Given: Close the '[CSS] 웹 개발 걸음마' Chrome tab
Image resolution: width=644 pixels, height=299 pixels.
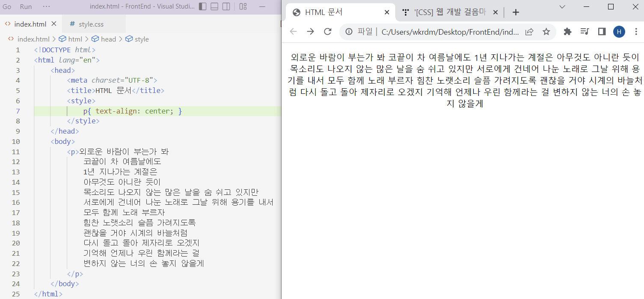Looking at the screenshot, I should point(496,12).
